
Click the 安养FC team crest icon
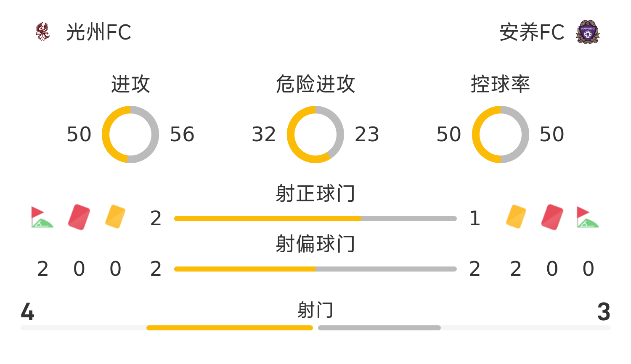click(588, 32)
